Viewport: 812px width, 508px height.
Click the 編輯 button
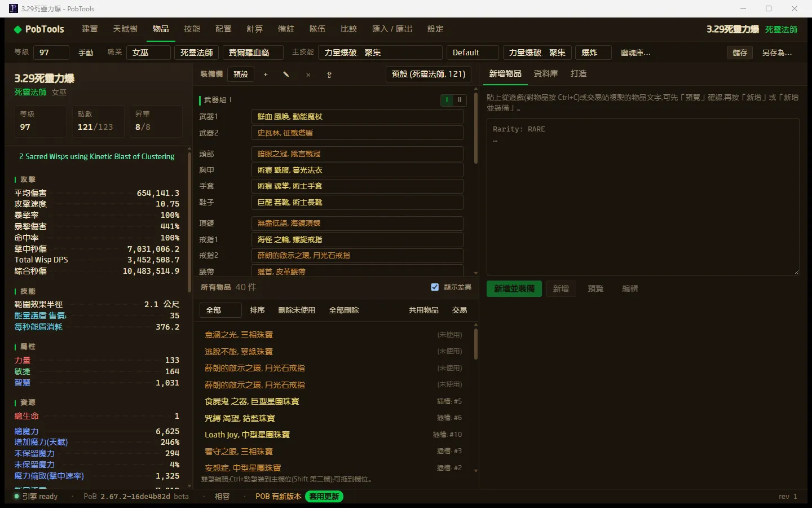(x=630, y=289)
